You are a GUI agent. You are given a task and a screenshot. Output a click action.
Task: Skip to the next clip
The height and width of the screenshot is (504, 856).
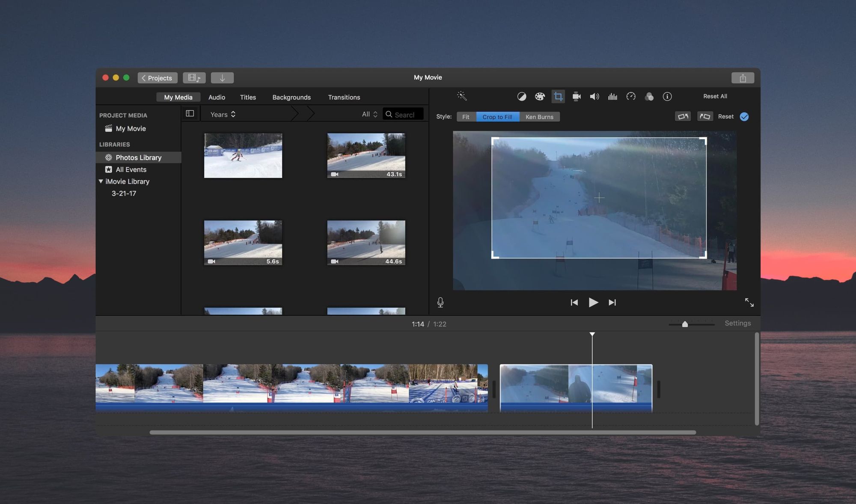[612, 302]
